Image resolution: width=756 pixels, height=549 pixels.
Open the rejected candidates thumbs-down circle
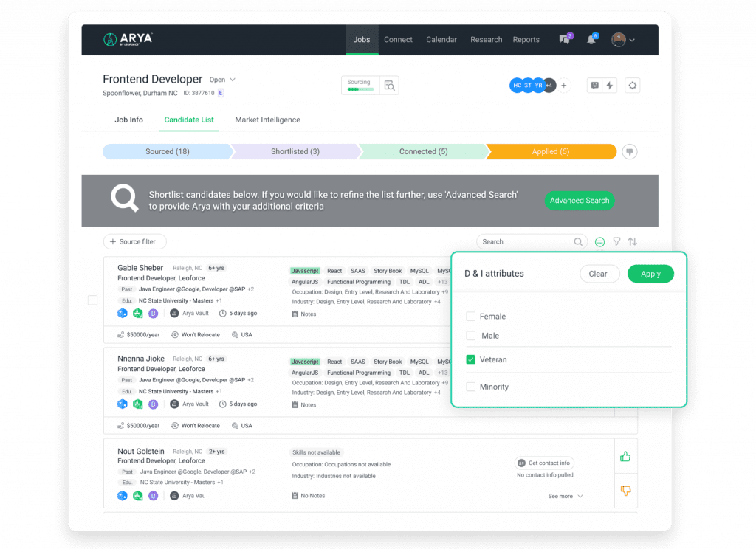[x=629, y=152]
